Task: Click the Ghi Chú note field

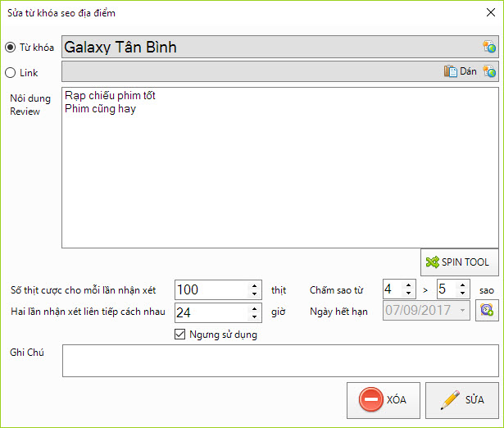Action: pyautogui.click(x=280, y=361)
